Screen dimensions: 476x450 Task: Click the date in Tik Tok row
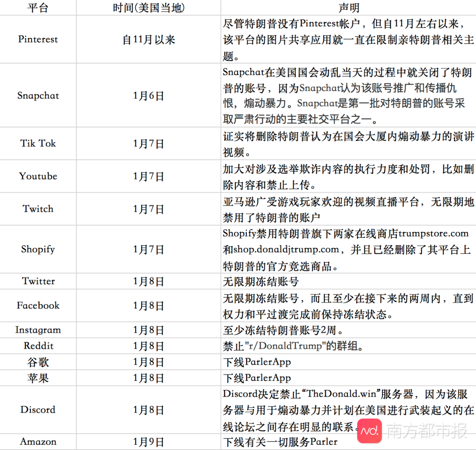[x=149, y=144]
